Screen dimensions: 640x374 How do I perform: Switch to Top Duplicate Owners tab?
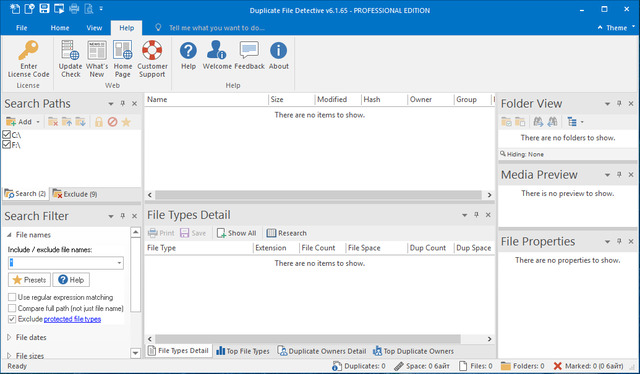click(x=413, y=351)
